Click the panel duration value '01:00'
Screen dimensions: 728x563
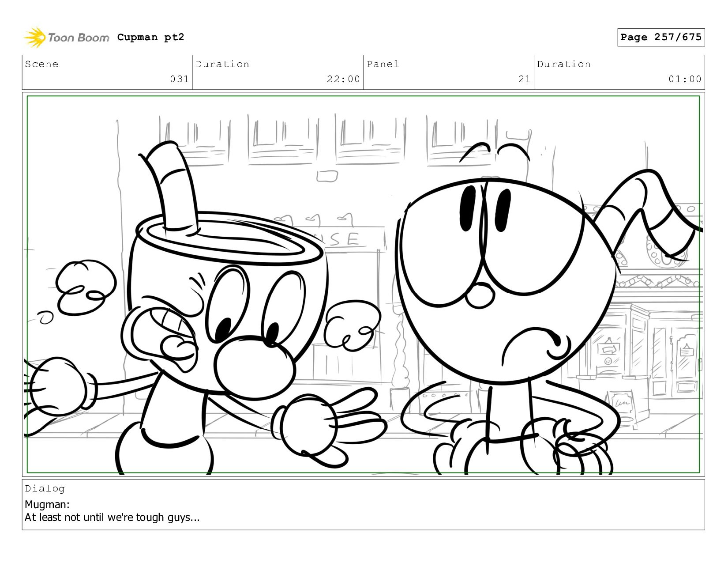tap(685, 79)
